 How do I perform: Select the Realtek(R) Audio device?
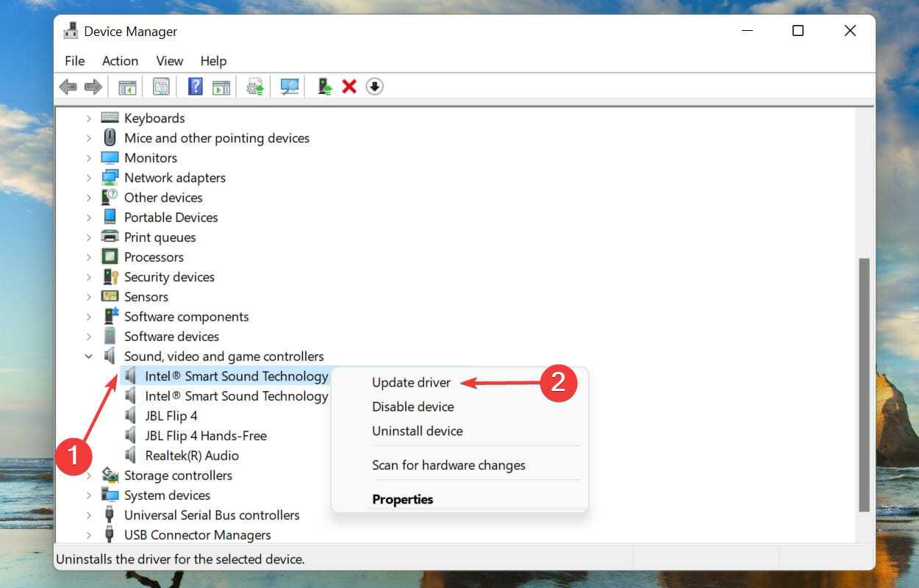(x=191, y=456)
